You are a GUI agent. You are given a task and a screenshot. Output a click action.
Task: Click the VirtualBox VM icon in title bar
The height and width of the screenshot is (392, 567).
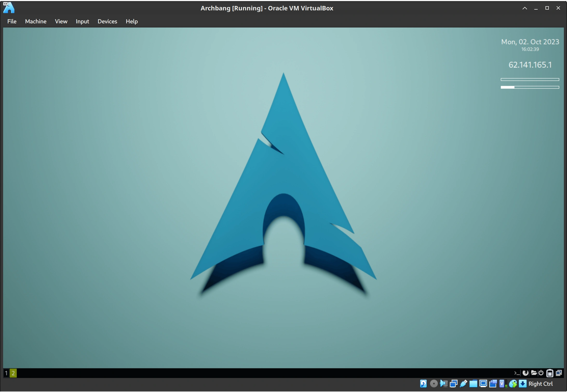point(9,8)
